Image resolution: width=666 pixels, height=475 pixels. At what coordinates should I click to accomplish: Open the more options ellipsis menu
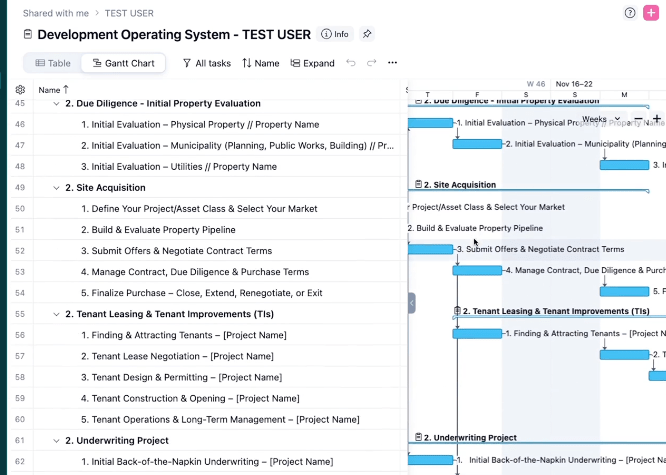click(392, 63)
